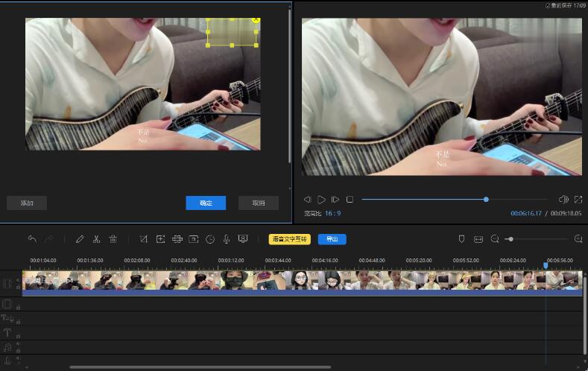This screenshot has width=588, height=371.
Task: Open the mosaic tool icon
Action: (177, 238)
